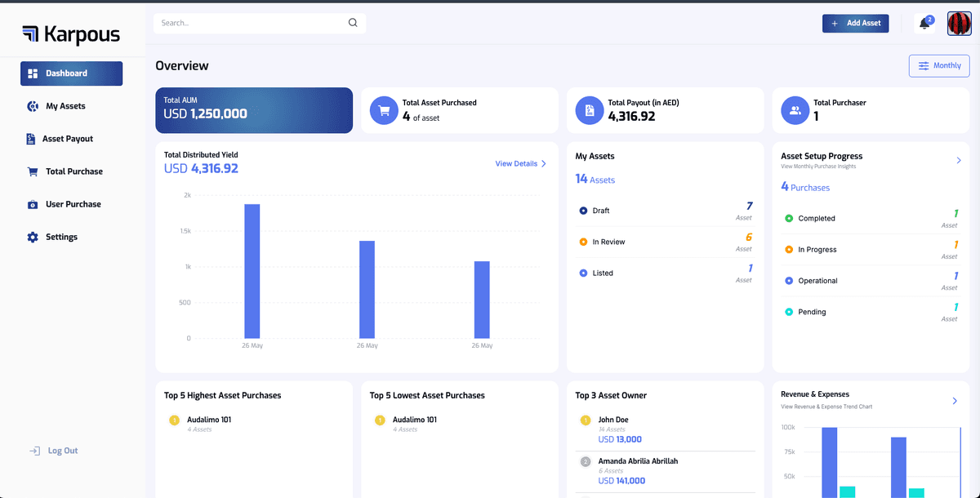The height and width of the screenshot is (498, 980).
Task: Click the search magnifier icon
Action: (353, 23)
